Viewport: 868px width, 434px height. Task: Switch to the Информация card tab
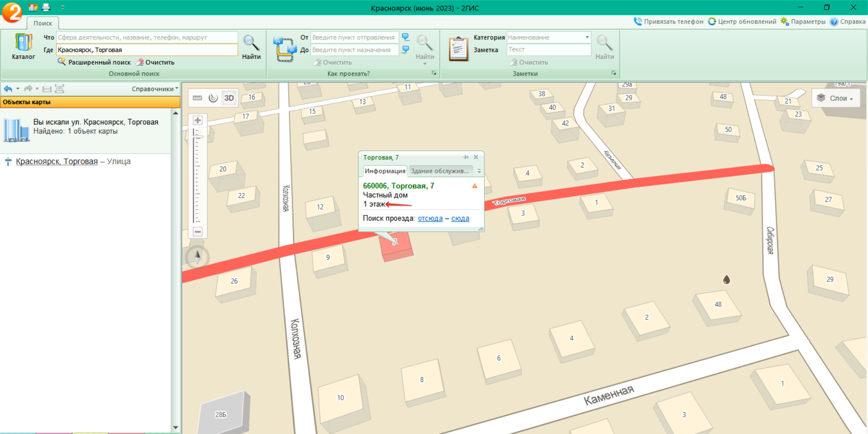coord(385,171)
